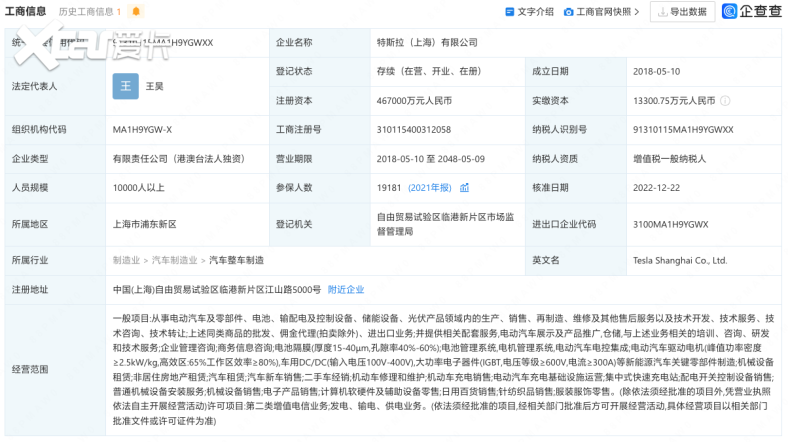This screenshot has height=442, width=788.
Task: Click the 注册地址 label
Action: [x=30, y=290]
